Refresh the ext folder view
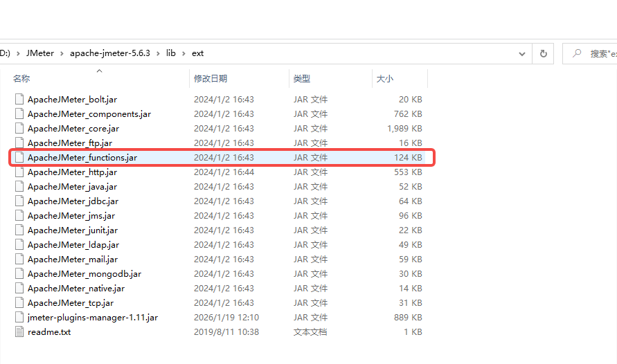 (543, 53)
